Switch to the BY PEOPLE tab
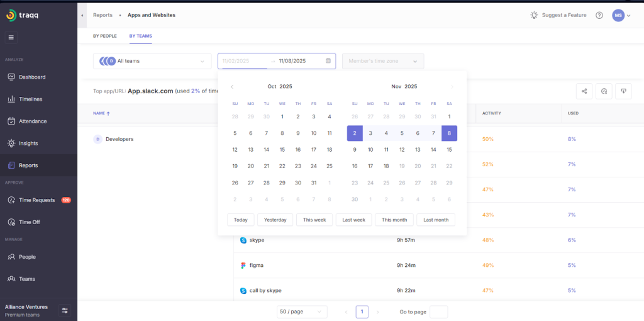 tap(104, 36)
